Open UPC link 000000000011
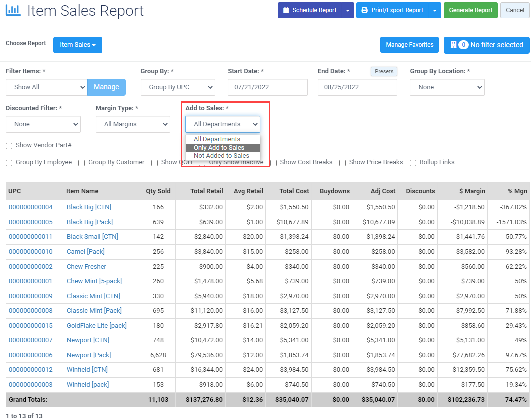The image size is (531, 420). click(31, 237)
